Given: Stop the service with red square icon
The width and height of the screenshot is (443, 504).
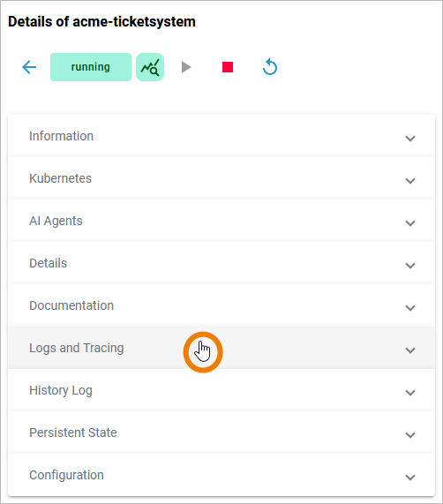Looking at the screenshot, I should click(x=228, y=67).
